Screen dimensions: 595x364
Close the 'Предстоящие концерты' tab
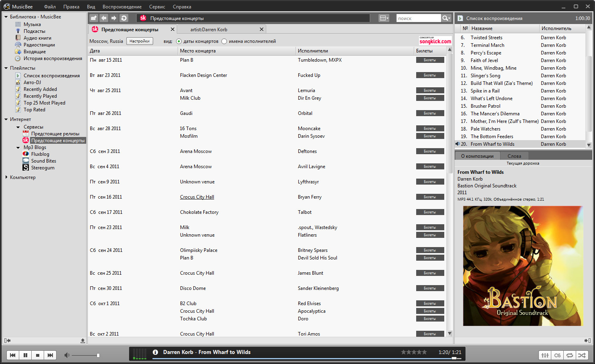tap(172, 29)
